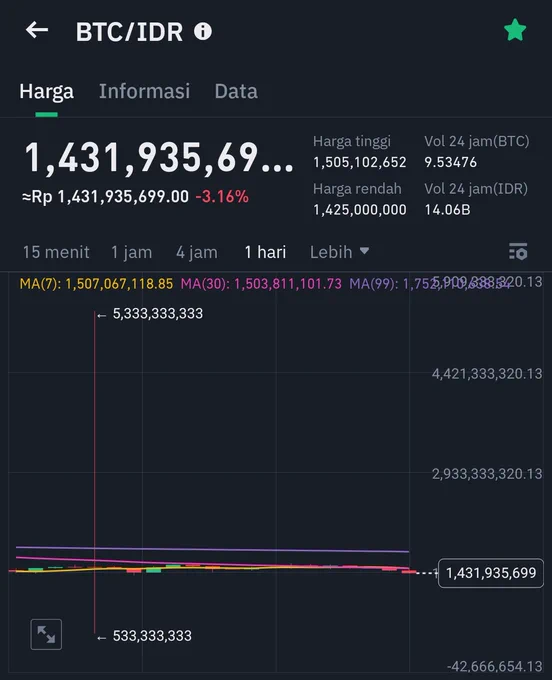Click the BTC/IDR pair title
552x680 pixels.
[129, 32]
